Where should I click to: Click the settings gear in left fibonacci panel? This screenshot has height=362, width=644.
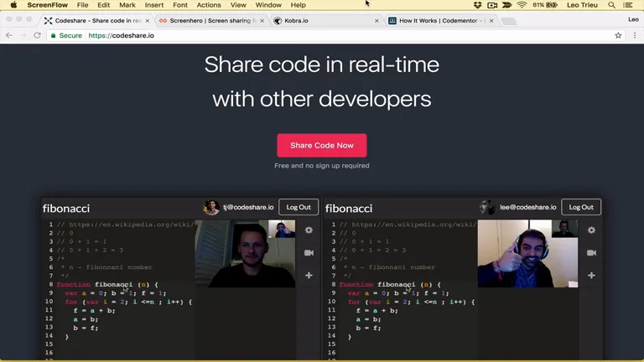(309, 230)
